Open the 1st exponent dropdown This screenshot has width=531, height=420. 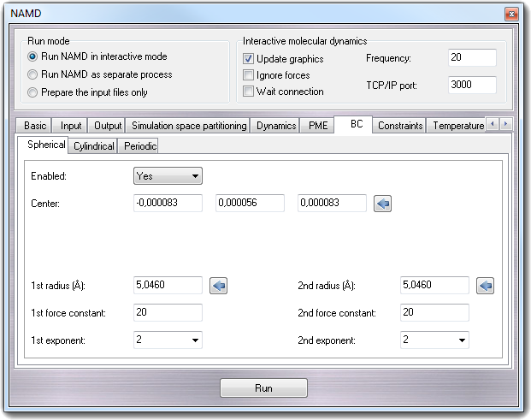pos(168,340)
